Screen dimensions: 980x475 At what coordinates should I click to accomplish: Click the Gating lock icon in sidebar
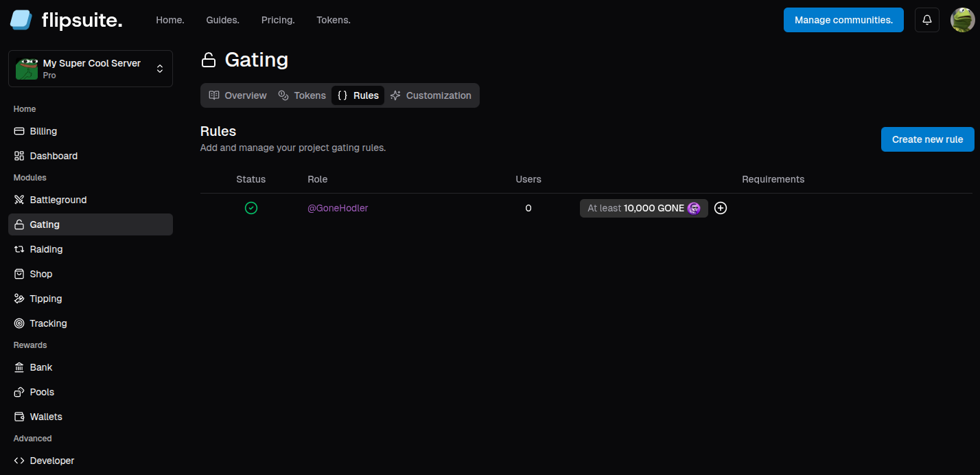click(19, 224)
